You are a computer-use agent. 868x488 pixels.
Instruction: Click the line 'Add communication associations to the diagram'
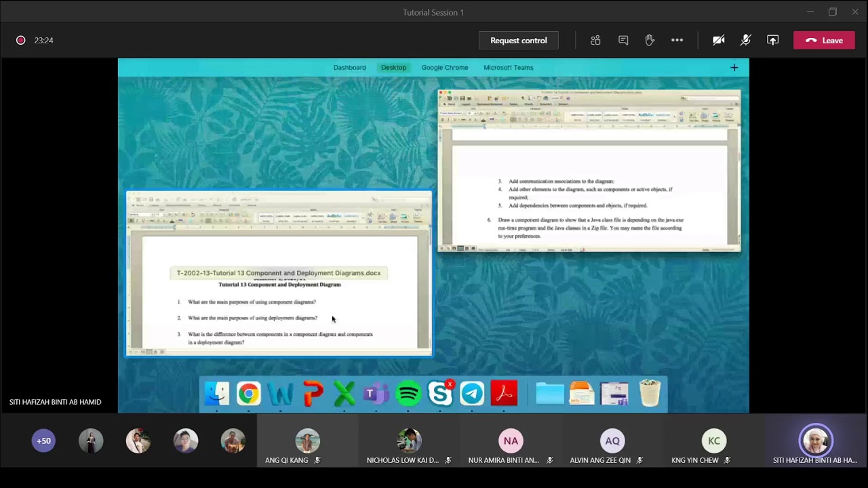(561, 182)
